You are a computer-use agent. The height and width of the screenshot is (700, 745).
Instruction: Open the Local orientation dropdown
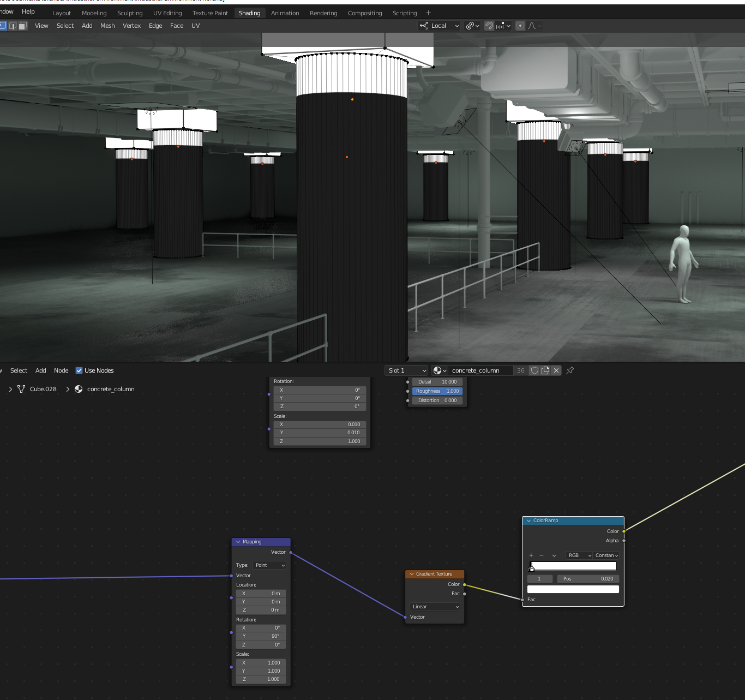pyautogui.click(x=440, y=26)
